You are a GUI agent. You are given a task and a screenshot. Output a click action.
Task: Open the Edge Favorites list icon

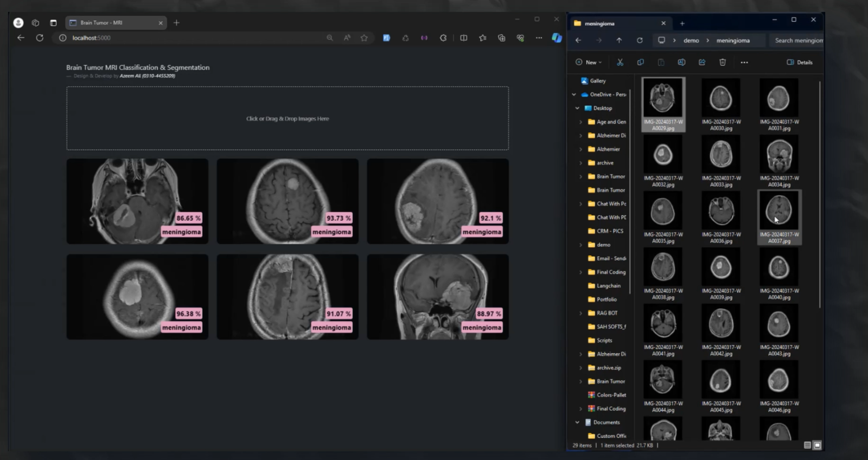coord(482,38)
